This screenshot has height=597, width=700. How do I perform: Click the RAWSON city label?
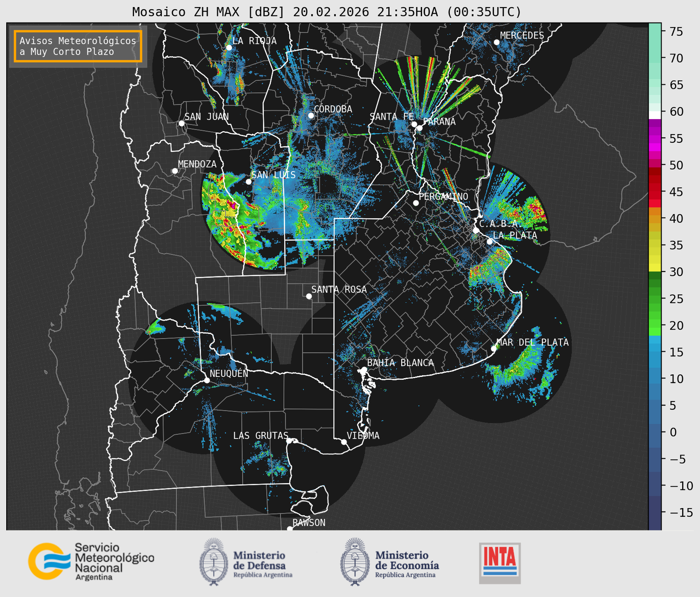309,523
